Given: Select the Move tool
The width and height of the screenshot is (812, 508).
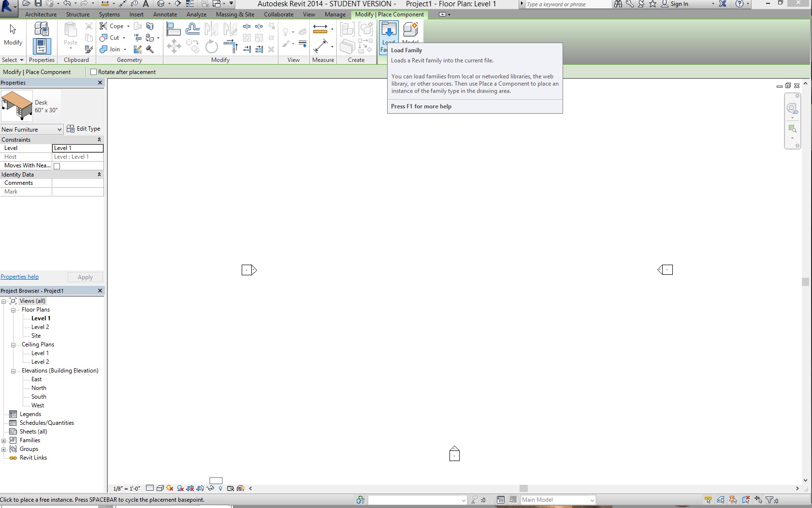Looking at the screenshot, I should tap(174, 46).
